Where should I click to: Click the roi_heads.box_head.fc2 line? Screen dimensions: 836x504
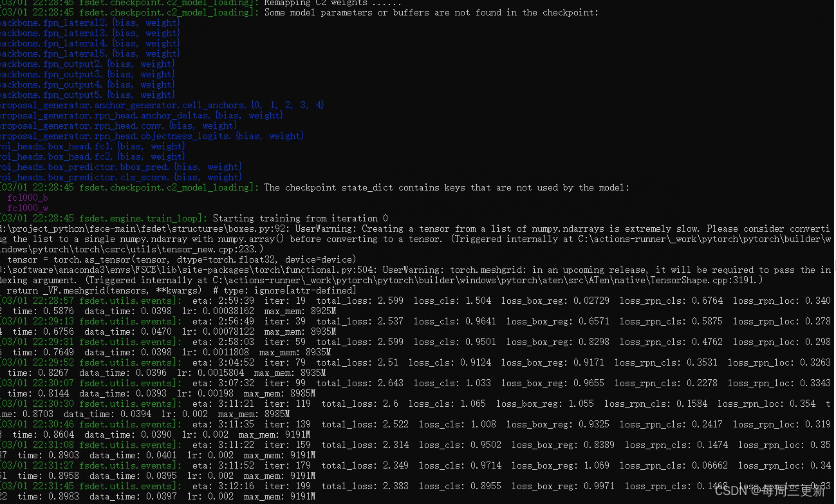(x=92, y=156)
